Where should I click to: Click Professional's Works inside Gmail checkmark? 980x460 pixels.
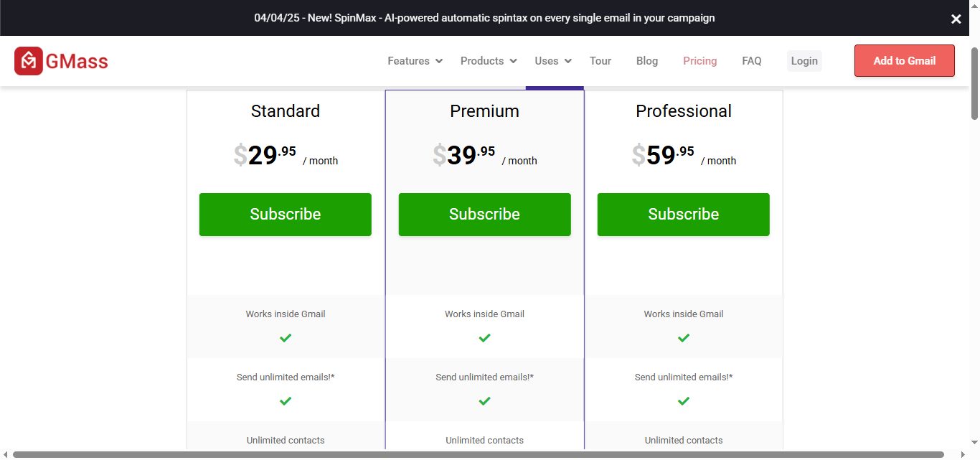click(x=683, y=338)
